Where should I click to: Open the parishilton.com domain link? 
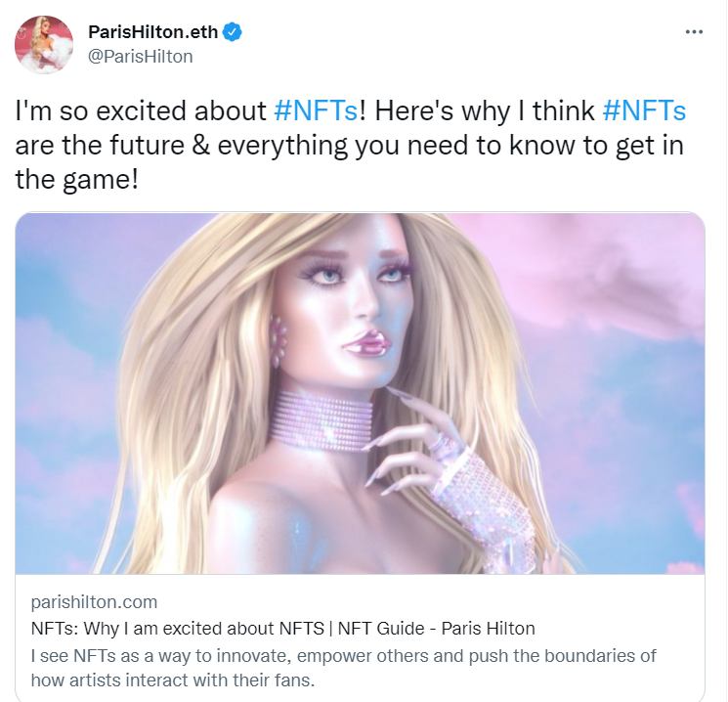tap(94, 602)
